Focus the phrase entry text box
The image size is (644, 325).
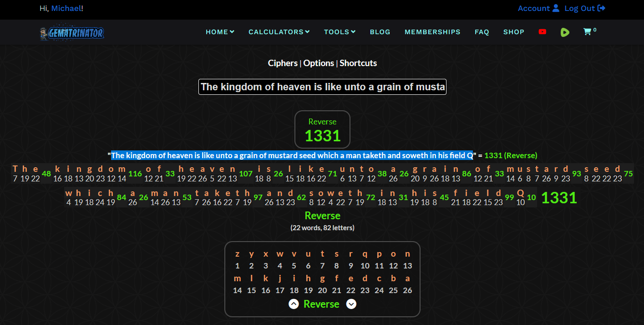point(322,87)
